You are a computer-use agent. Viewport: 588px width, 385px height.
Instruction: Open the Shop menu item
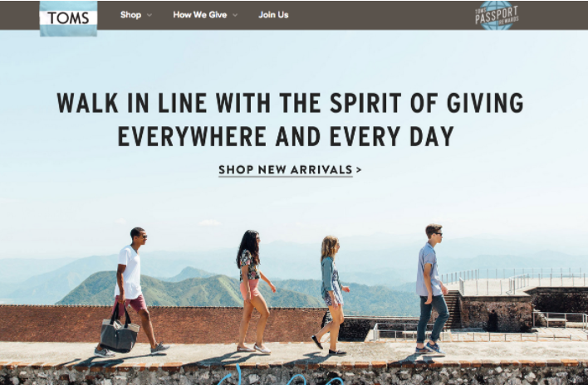click(x=130, y=15)
